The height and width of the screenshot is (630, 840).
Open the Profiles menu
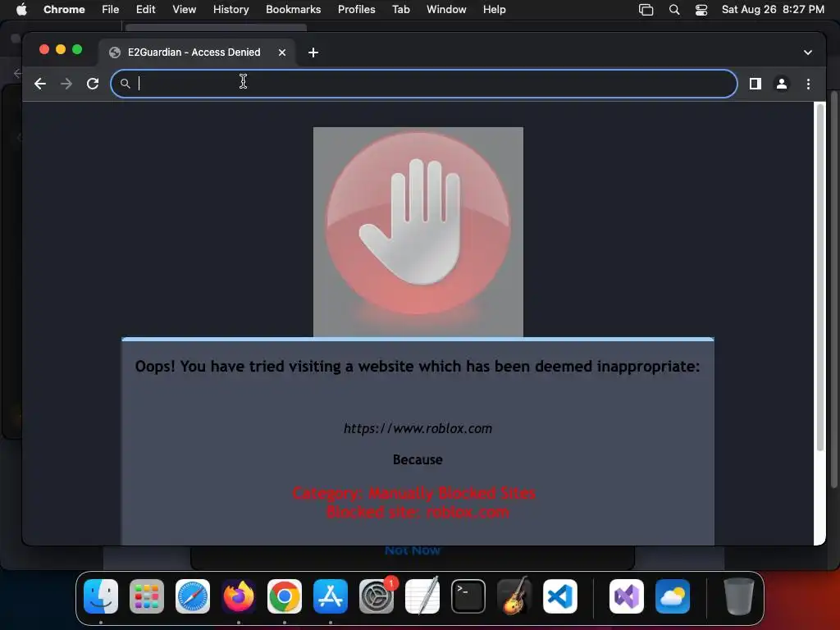[x=356, y=10]
